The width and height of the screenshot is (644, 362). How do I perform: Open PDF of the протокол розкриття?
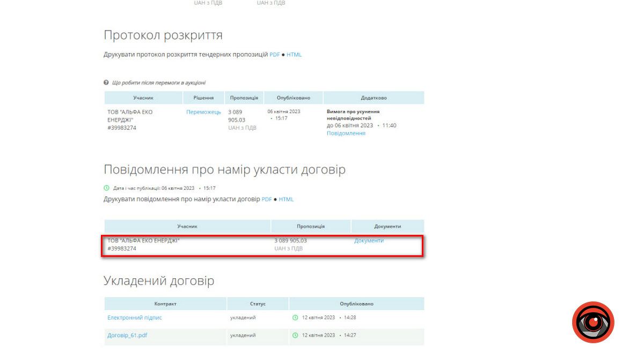click(274, 55)
